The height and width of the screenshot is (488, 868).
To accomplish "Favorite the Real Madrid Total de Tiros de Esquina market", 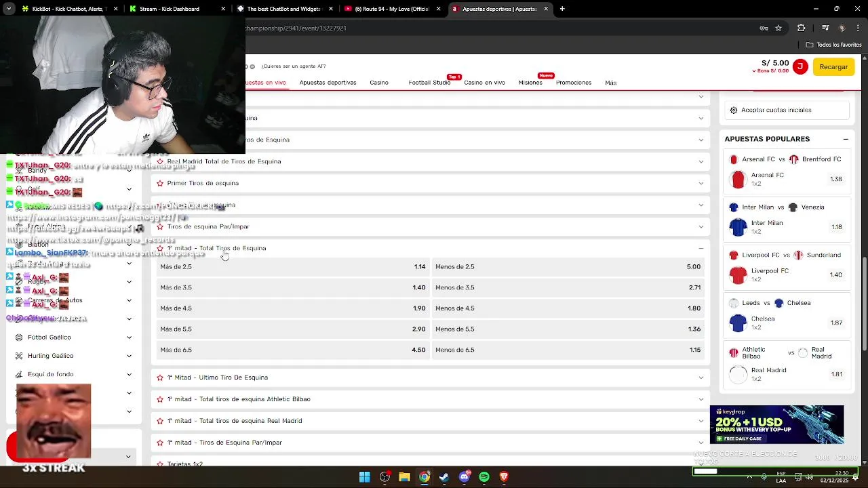I will [160, 161].
